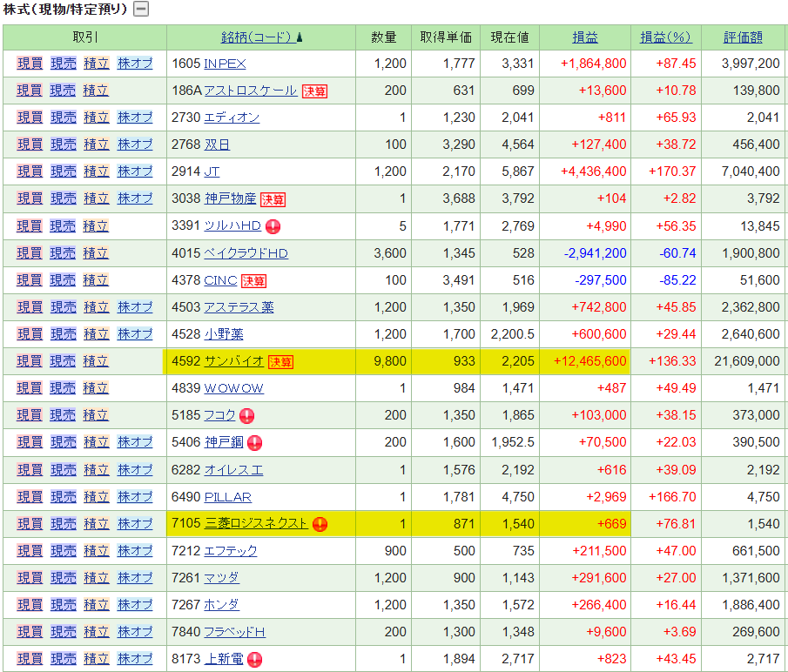Click the 決算 badge next to CINC
The height and width of the screenshot is (672, 788).
[253, 281]
